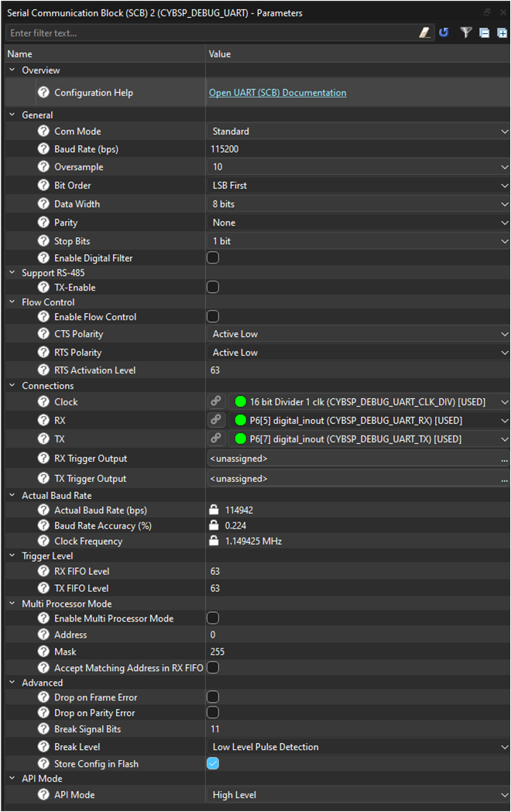511x812 pixels.
Task: Click the blue reset/refresh arrow icon
Action: [x=444, y=33]
